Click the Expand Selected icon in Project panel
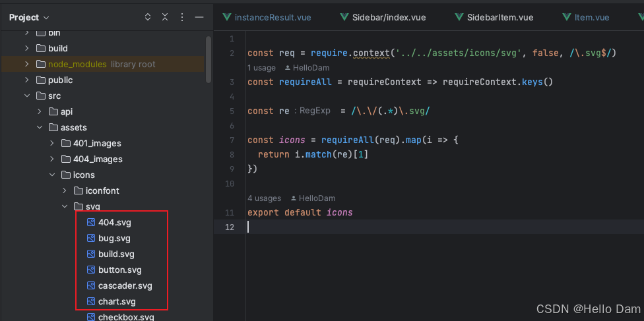Image resolution: width=644 pixels, height=321 pixels. pos(148,17)
